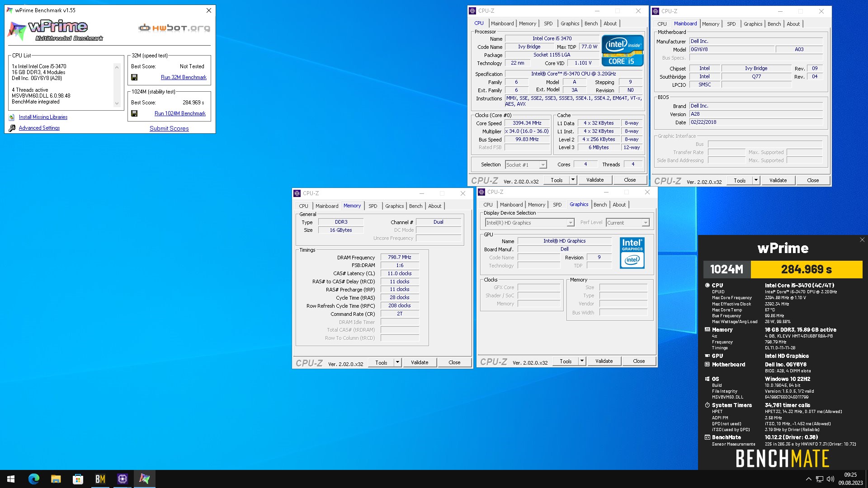The width and height of the screenshot is (868, 488).
Task: Click CPU-Z title icon in Mainboard window
Action: 656,11
